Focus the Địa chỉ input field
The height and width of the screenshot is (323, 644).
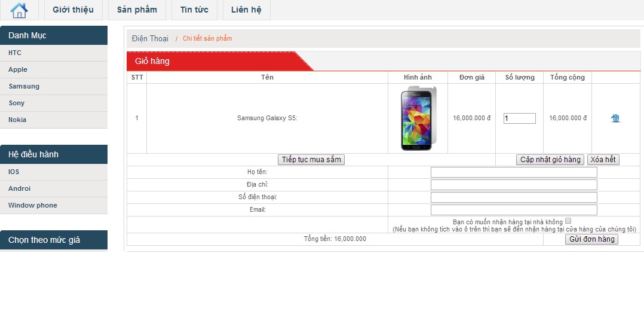coord(514,185)
